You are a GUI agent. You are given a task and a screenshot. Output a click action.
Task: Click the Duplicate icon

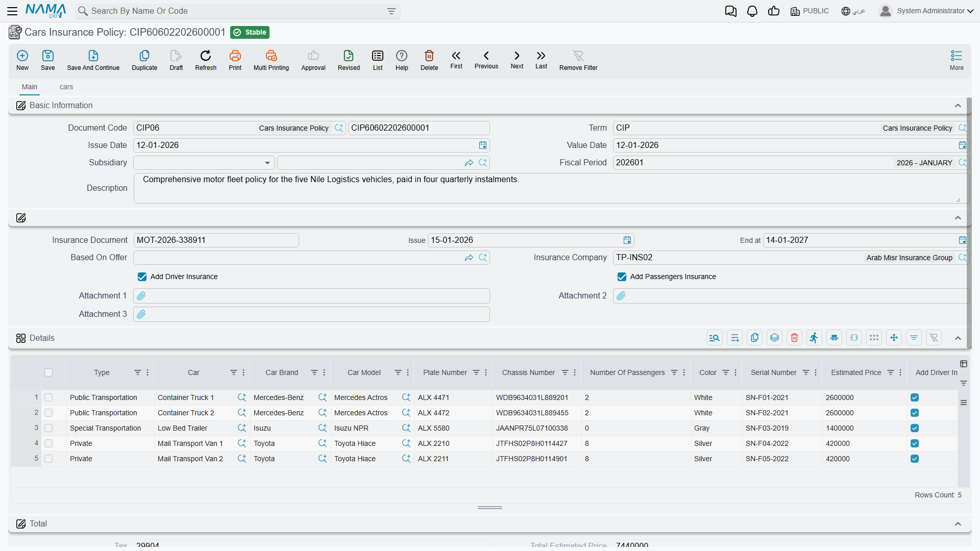pyautogui.click(x=144, y=56)
